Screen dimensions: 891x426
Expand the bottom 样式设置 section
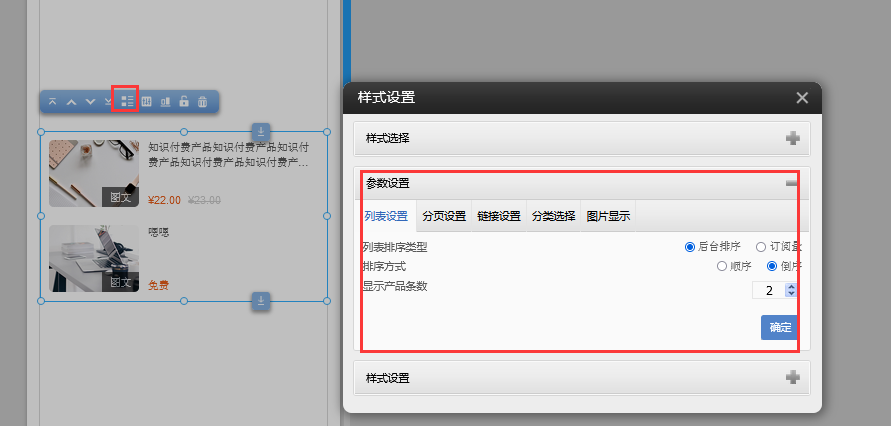coord(793,378)
